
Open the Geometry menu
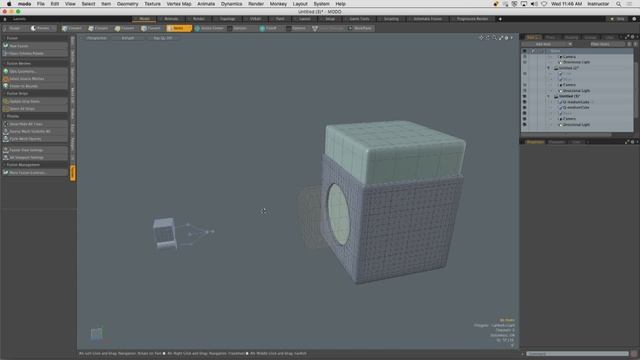pos(127,4)
